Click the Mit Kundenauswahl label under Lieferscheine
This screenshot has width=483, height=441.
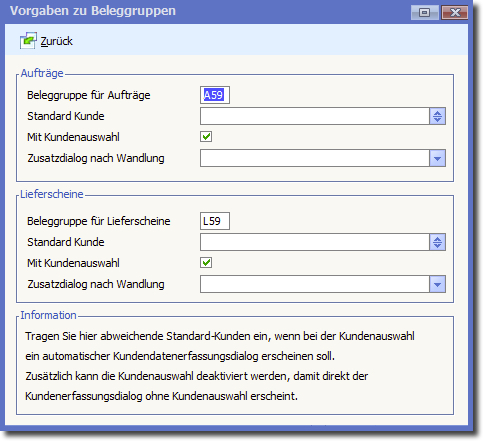(x=73, y=263)
